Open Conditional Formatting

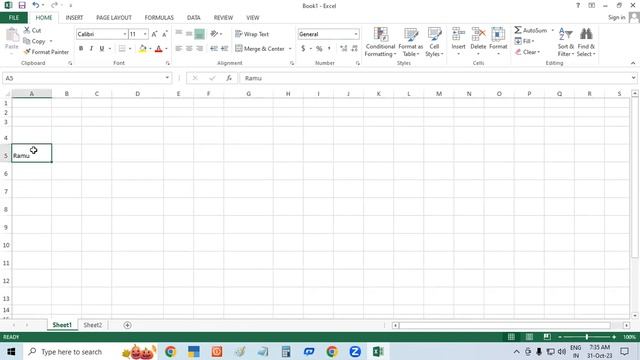pyautogui.click(x=380, y=42)
